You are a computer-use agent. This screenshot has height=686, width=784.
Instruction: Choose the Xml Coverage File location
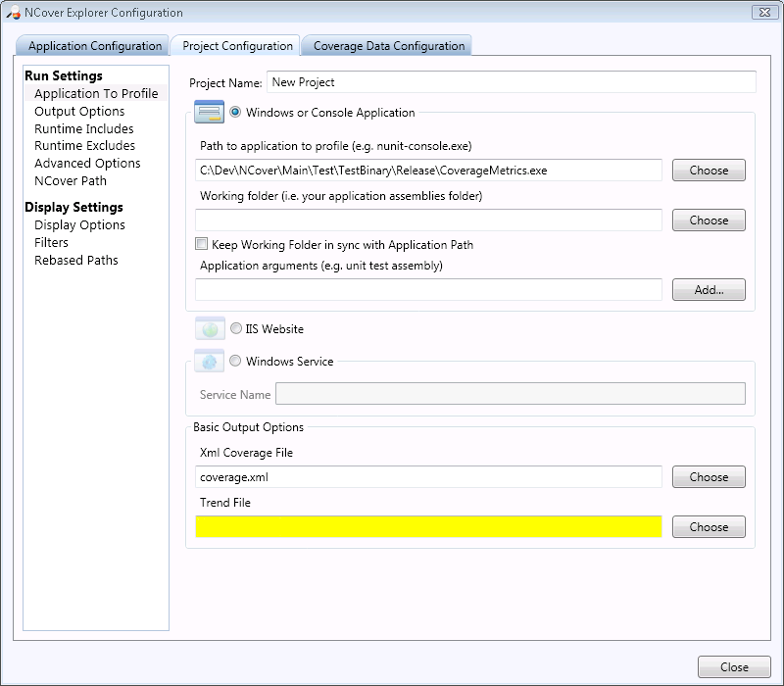click(709, 477)
